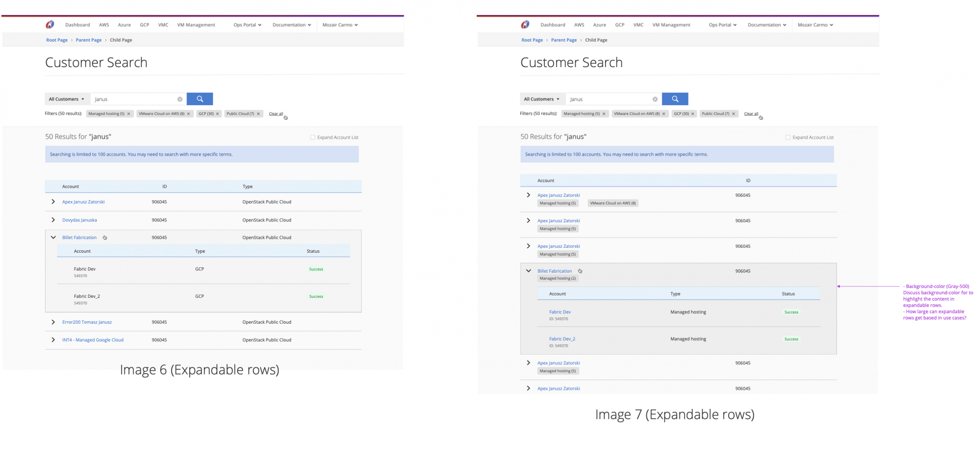
Task: Remove Public Cloud (7) filter chip in Image 7
Action: pyautogui.click(x=734, y=114)
